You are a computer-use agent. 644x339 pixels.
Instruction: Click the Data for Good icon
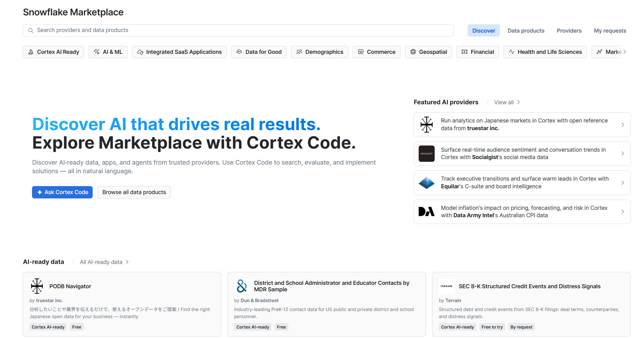coord(239,52)
